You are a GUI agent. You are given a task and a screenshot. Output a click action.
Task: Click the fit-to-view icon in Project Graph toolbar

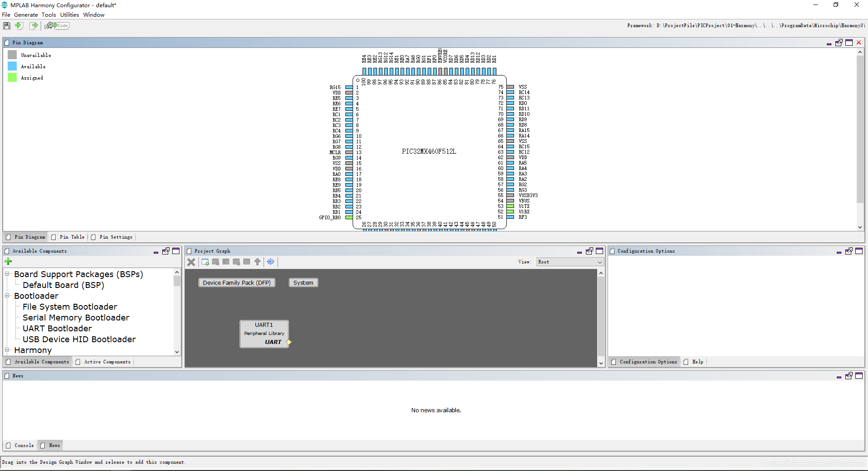click(270, 262)
